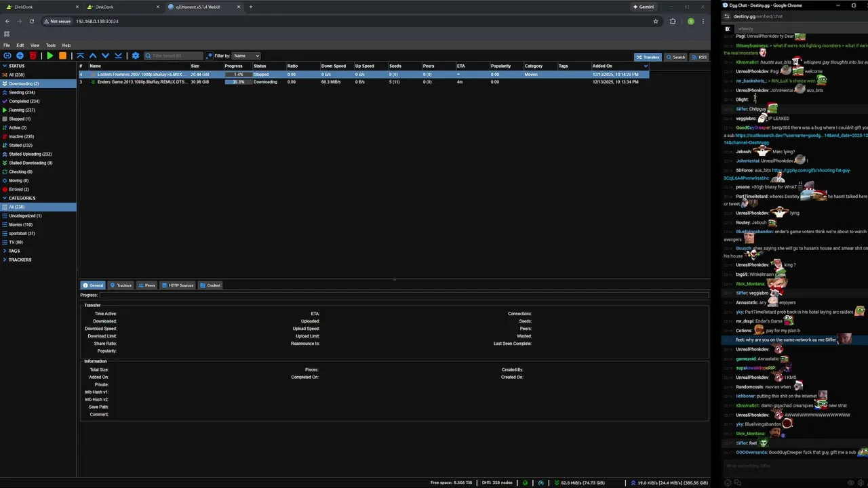Open the File menu

pos(7,45)
